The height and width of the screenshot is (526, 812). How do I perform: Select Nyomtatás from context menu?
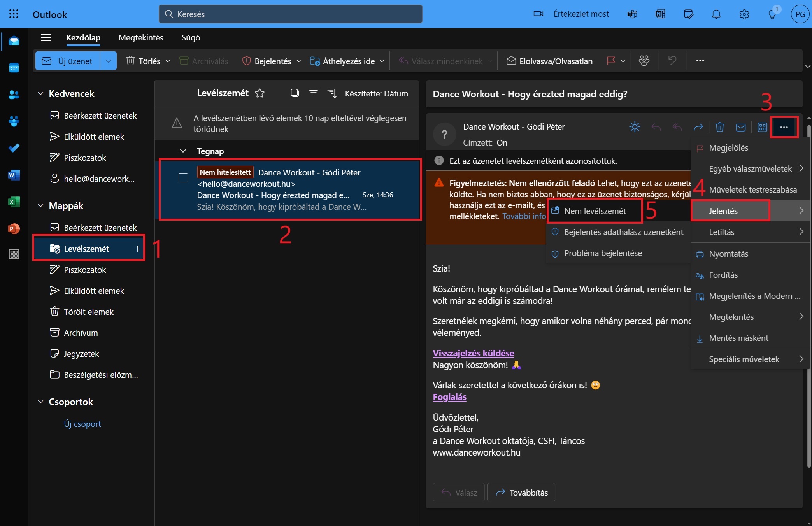pyautogui.click(x=750, y=254)
